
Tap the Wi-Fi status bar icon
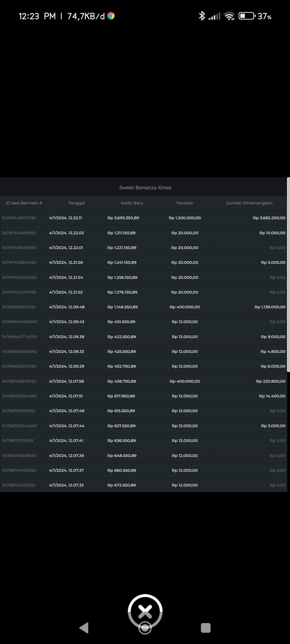pyautogui.click(x=230, y=16)
